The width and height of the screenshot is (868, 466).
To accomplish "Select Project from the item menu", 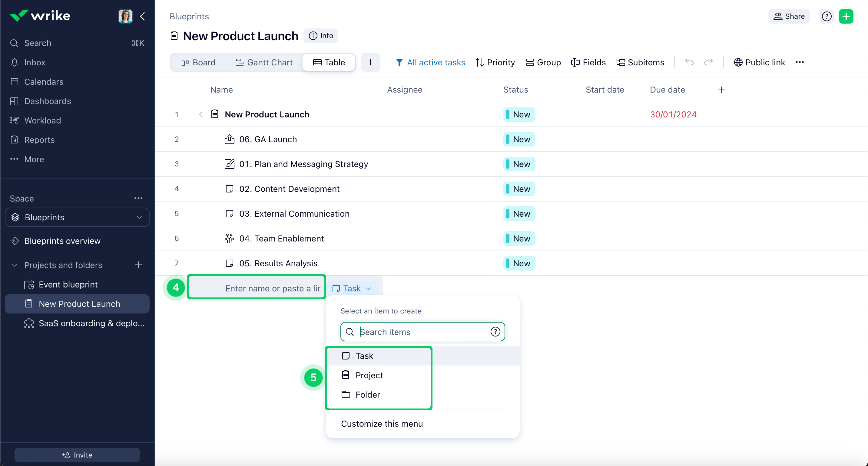I will point(369,375).
